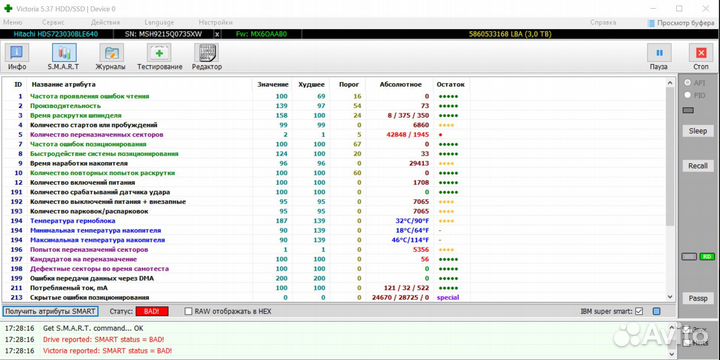
Task: Click the Худшее column header
Action: point(311,84)
